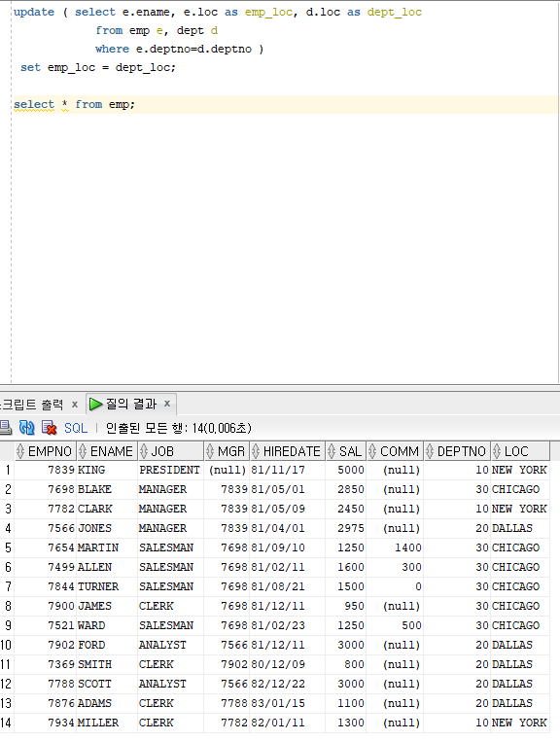The image size is (560, 741).
Task: Click 'from emp e, dept d' line in editor
Action: pos(157,31)
